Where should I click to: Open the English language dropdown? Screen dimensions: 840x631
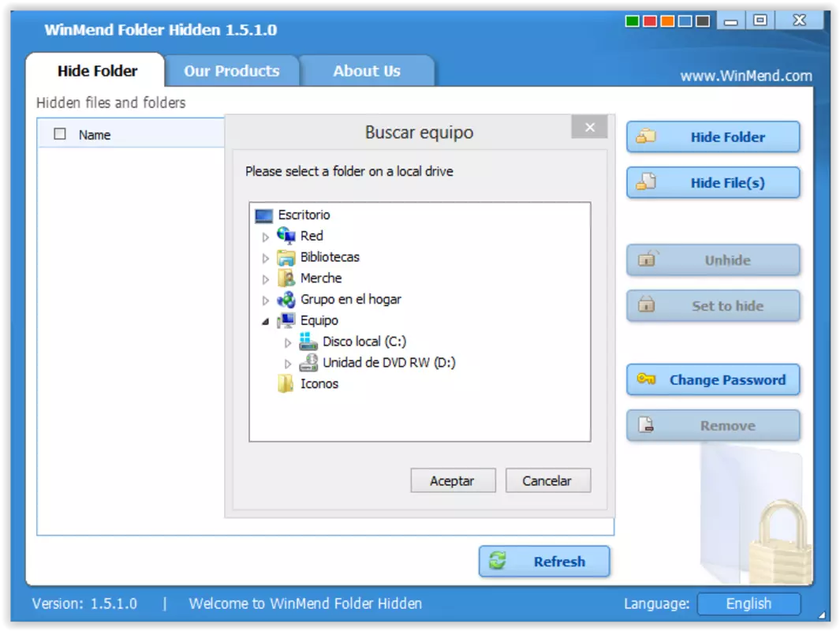click(749, 603)
